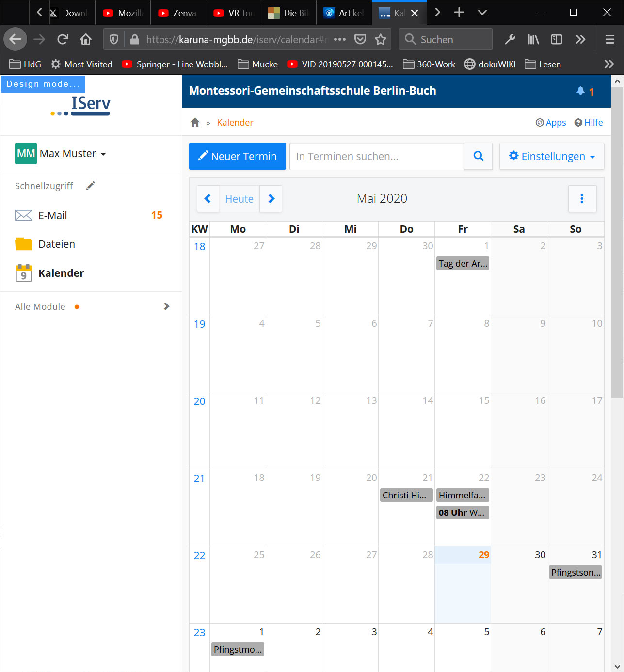
Task: Open the Firefox library icon
Action: pyautogui.click(x=533, y=39)
